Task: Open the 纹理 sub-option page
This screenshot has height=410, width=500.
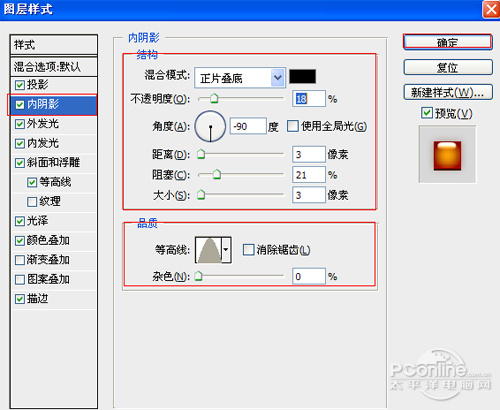Action: [x=50, y=201]
